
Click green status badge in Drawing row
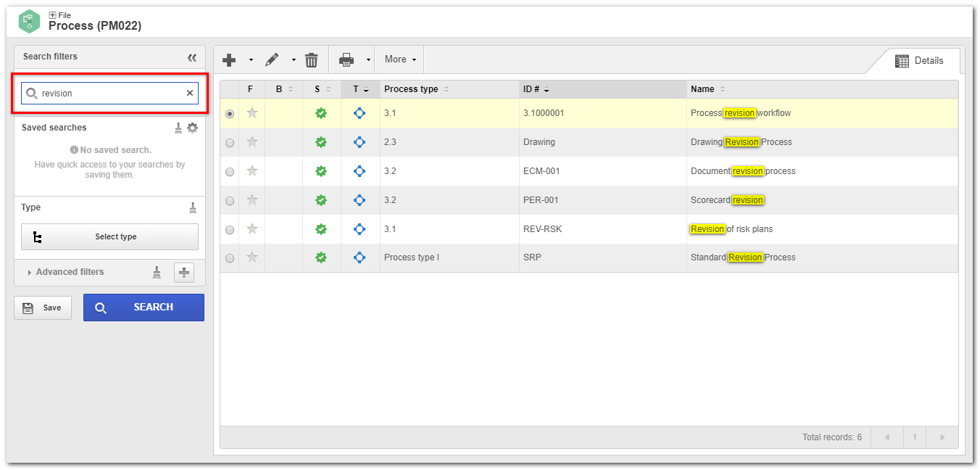[x=321, y=142]
